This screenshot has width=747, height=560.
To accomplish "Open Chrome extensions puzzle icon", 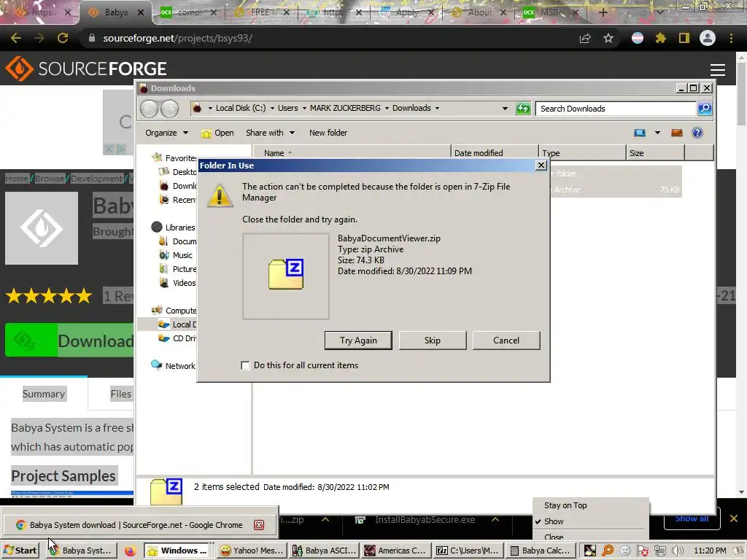I will tap(660, 38).
